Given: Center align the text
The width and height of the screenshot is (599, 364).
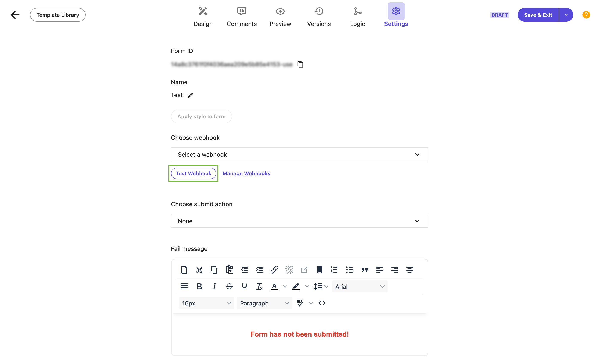Looking at the screenshot, I should point(409,269).
